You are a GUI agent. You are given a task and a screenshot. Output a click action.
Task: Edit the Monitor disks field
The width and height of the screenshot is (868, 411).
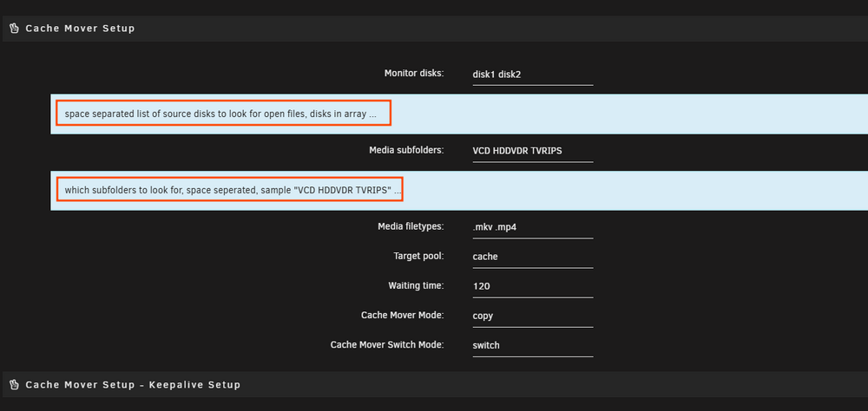[533, 75]
